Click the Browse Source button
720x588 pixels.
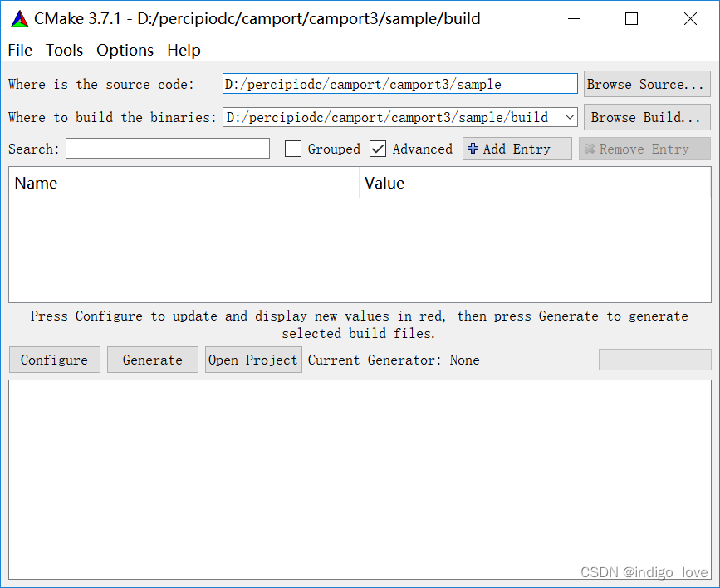click(647, 84)
